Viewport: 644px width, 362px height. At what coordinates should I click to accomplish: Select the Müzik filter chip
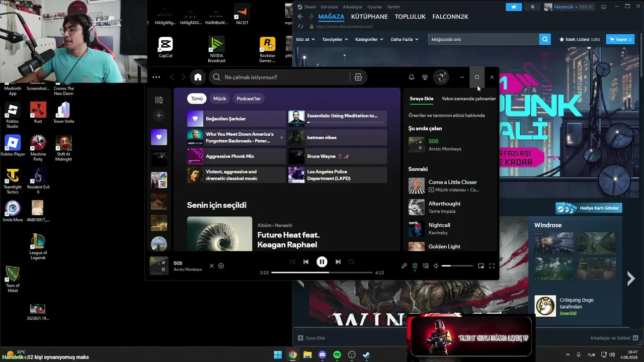coord(220,99)
